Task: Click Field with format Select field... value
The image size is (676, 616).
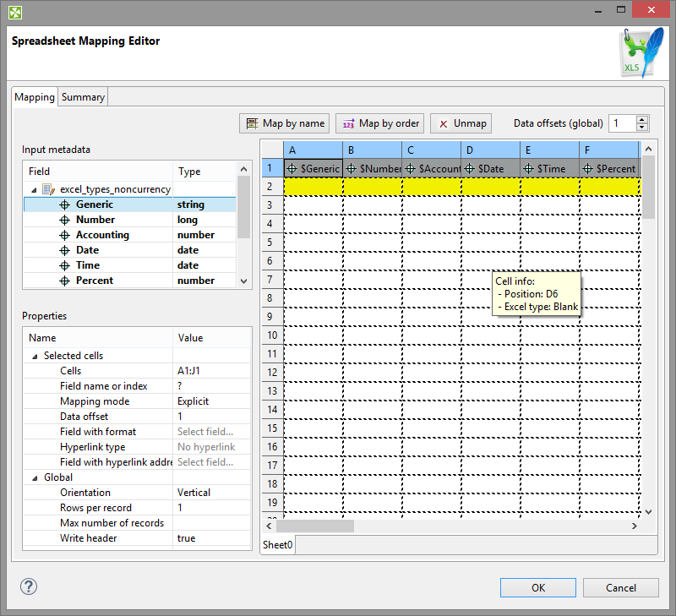Action: (211, 432)
